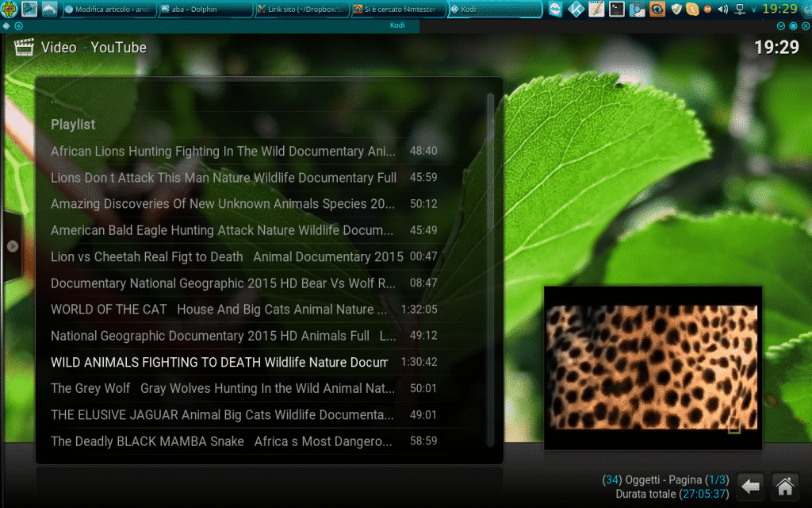Click the 48:40 duration value
The image size is (812, 508).
coord(423,151)
